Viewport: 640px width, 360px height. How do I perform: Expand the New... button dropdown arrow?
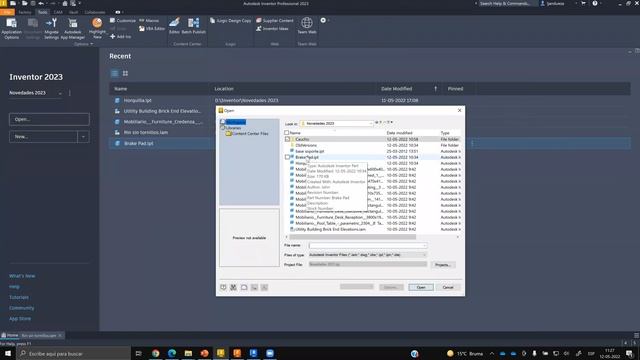tap(83, 137)
